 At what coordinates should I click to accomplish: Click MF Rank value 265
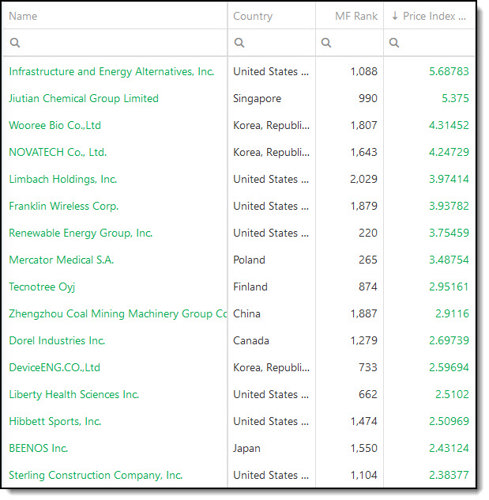pos(368,260)
